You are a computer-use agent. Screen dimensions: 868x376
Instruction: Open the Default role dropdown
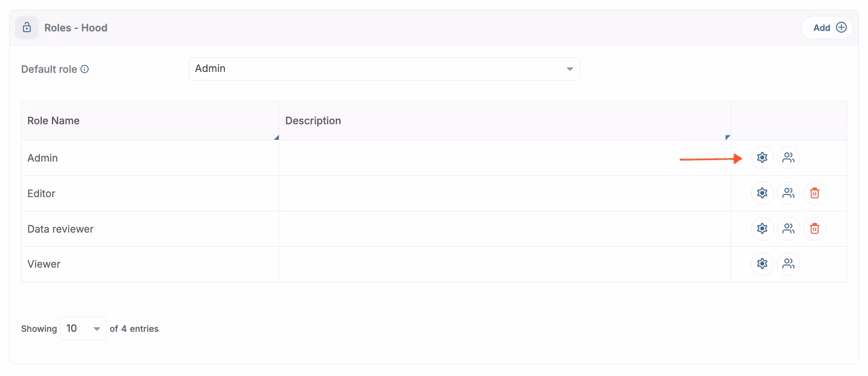point(384,69)
